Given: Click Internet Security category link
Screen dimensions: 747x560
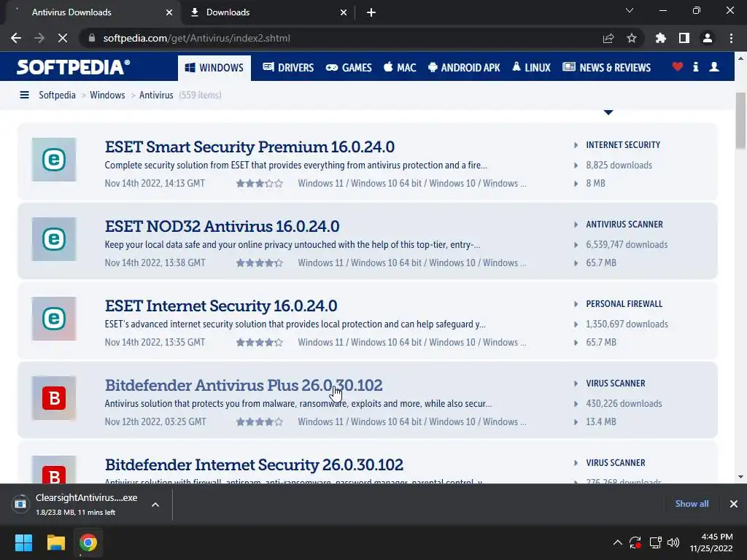Looking at the screenshot, I should point(623,145).
